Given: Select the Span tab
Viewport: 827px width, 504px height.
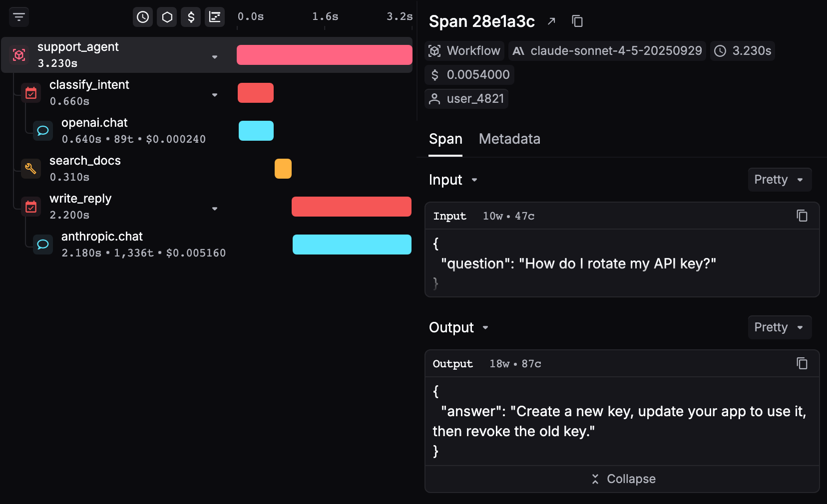Looking at the screenshot, I should tap(445, 139).
